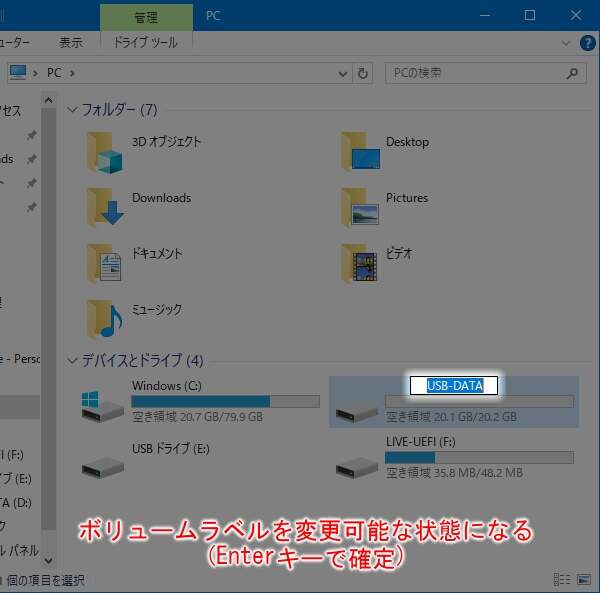Collapse the デバイスとドライブ (4) group
The image size is (600, 593).
pyautogui.click(x=72, y=360)
